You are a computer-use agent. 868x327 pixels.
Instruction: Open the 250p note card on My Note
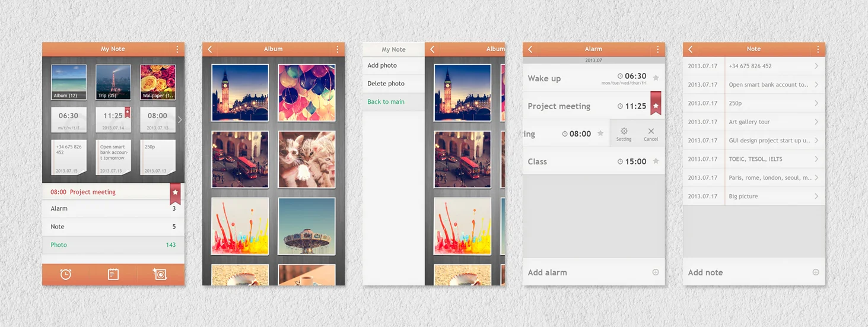[x=158, y=157]
